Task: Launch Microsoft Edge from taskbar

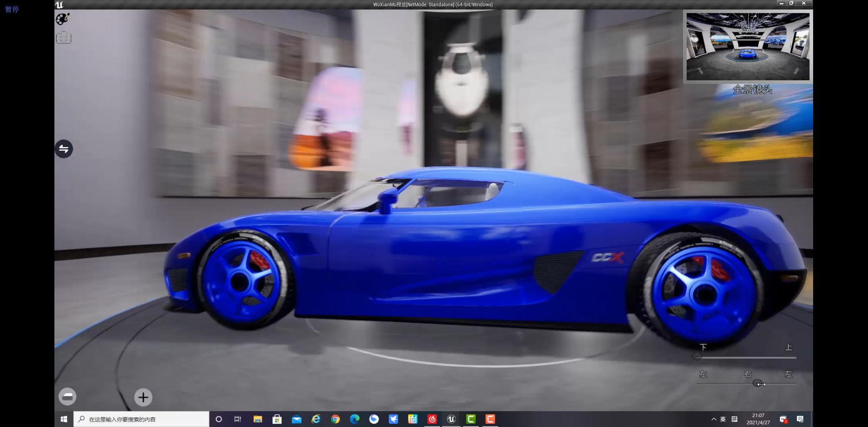Action: (355, 419)
